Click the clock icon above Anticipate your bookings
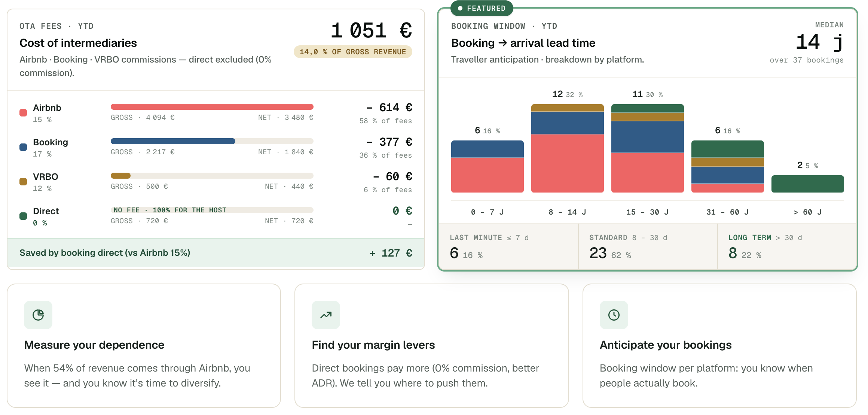The width and height of the screenshot is (868, 415). pyautogui.click(x=614, y=315)
